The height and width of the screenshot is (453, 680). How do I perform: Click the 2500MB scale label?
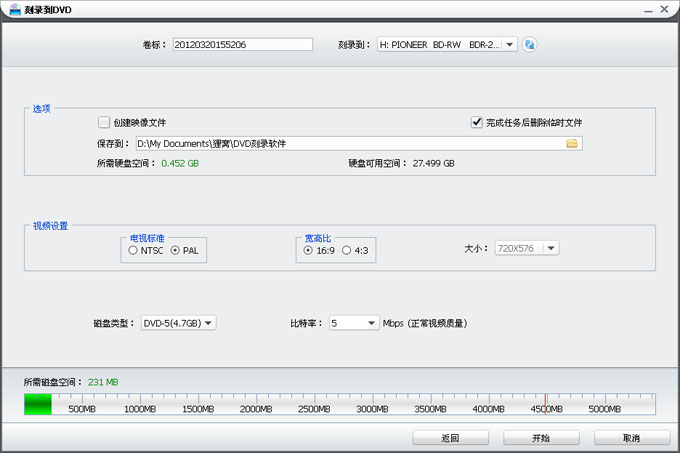pos(314,409)
